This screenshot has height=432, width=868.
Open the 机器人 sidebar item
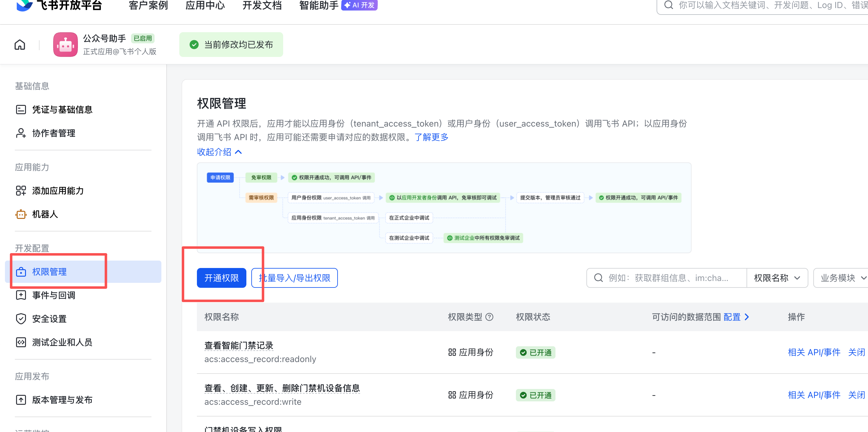(x=45, y=214)
